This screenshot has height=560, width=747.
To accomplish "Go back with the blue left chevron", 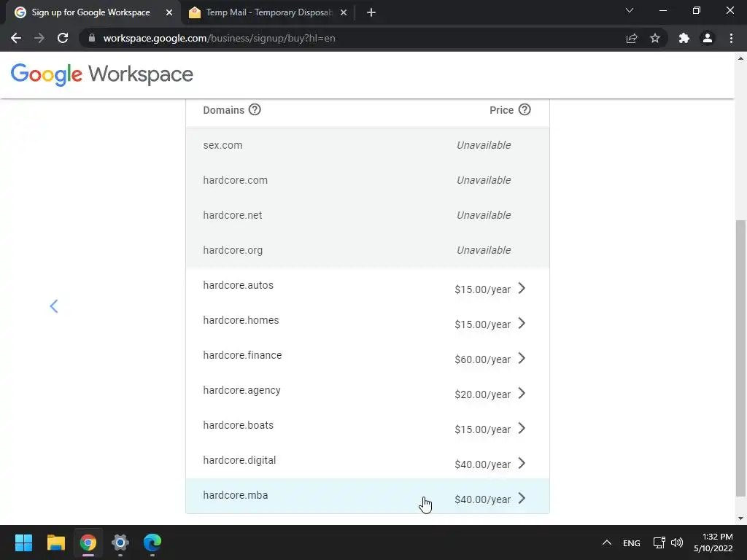I will click(54, 306).
